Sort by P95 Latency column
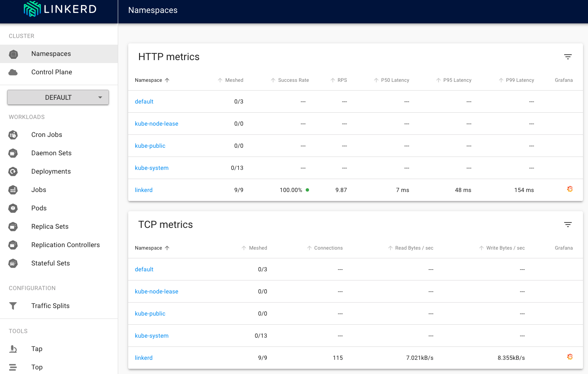This screenshot has height=374, width=588. point(454,80)
